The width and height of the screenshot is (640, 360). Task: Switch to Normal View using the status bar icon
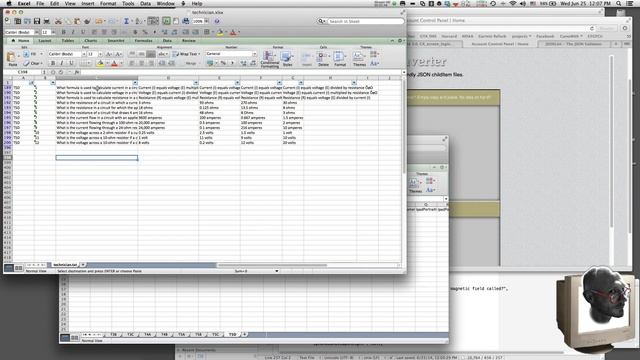point(9,268)
